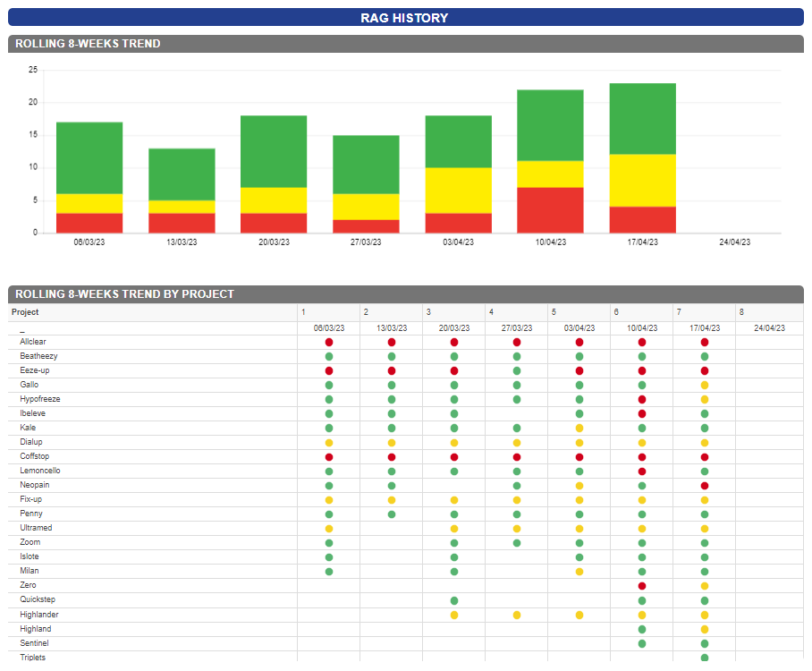Click the 24/04/23 date in table header
Viewport: 812px width, 671px height.
pyautogui.click(x=768, y=328)
